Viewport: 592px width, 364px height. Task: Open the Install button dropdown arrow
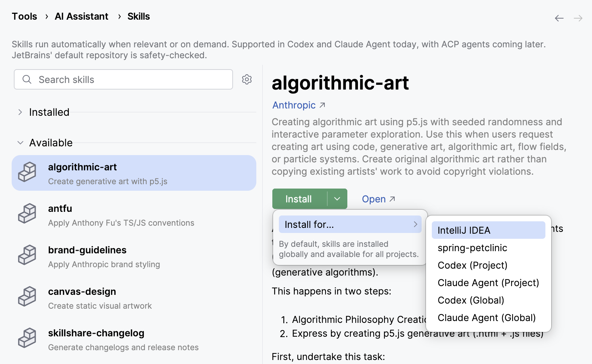coord(337,199)
